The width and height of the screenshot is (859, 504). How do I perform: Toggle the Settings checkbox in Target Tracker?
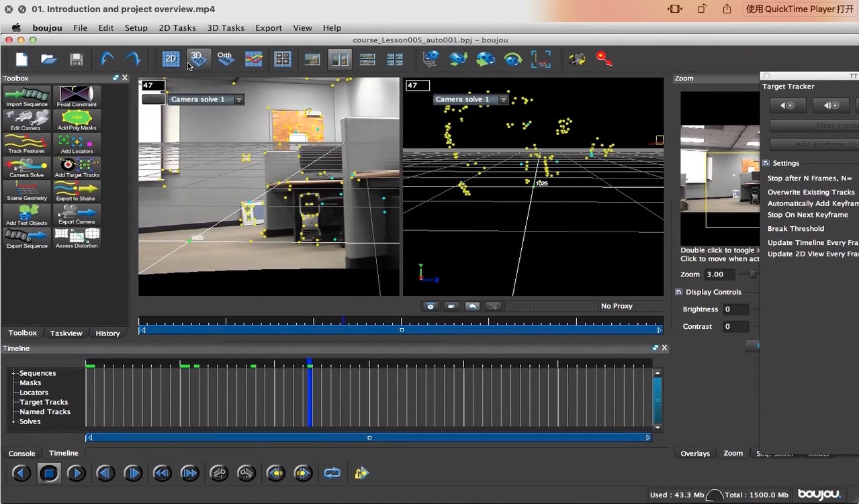point(766,163)
